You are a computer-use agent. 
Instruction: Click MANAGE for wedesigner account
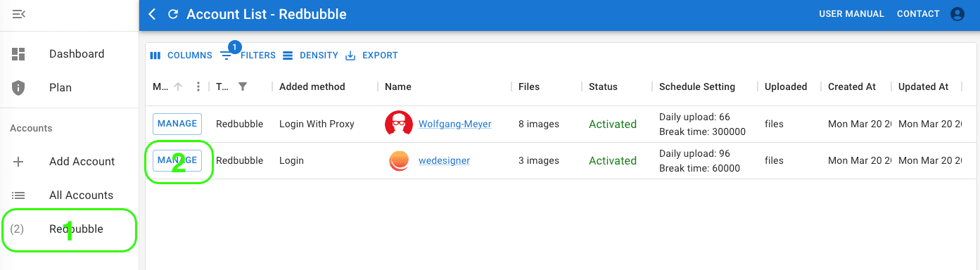coord(177,160)
